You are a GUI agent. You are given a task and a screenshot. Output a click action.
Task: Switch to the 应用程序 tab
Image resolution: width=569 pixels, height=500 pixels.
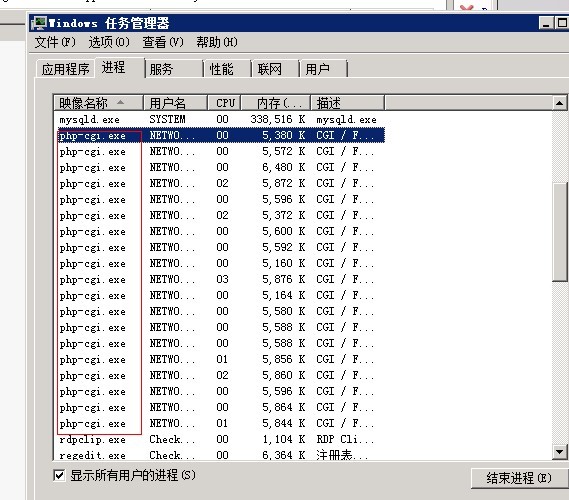tap(65, 69)
